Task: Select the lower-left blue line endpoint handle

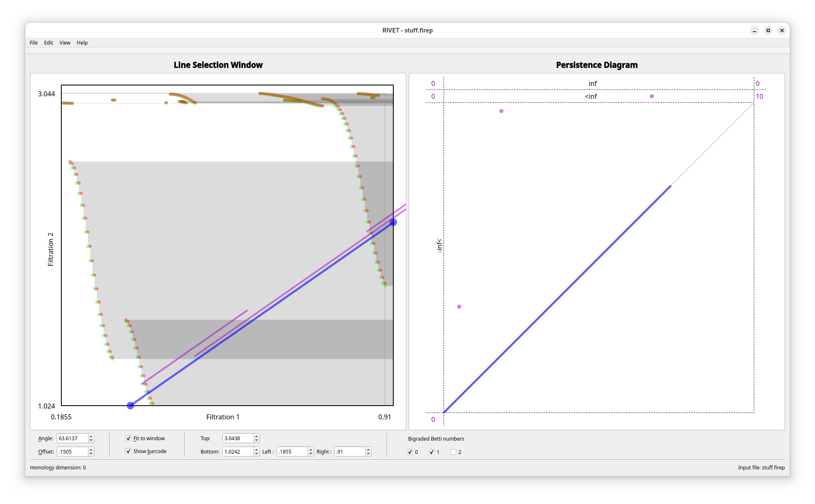Action: [x=131, y=406]
